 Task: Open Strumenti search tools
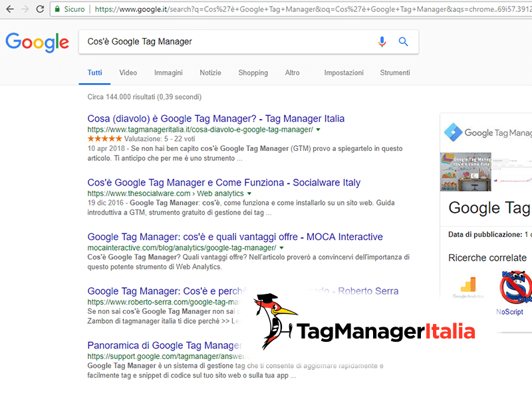[395, 72]
